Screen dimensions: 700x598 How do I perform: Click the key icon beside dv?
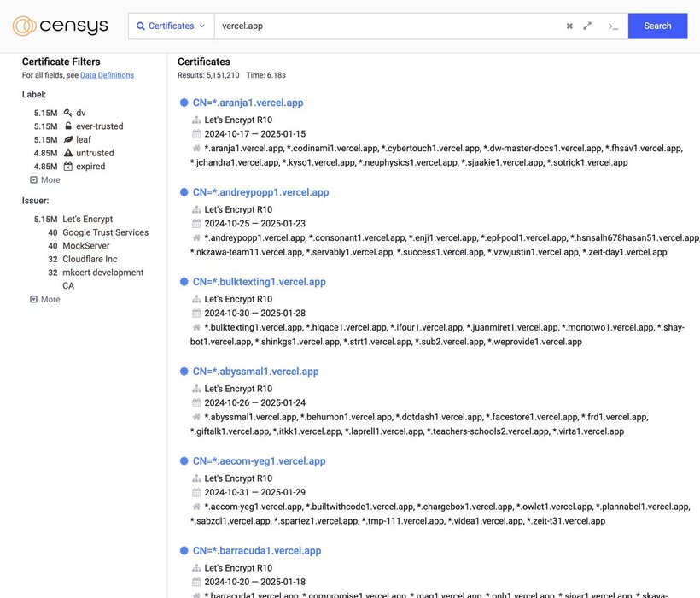tap(67, 113)
